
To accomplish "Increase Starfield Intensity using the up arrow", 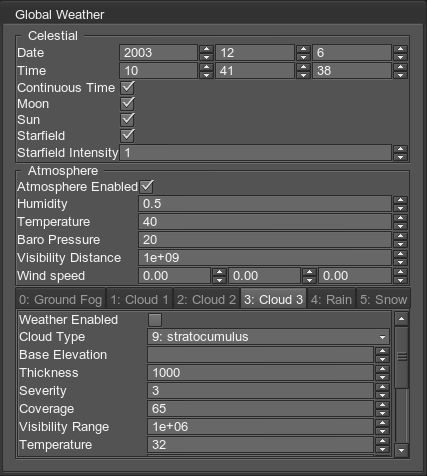I will point(400,149).
